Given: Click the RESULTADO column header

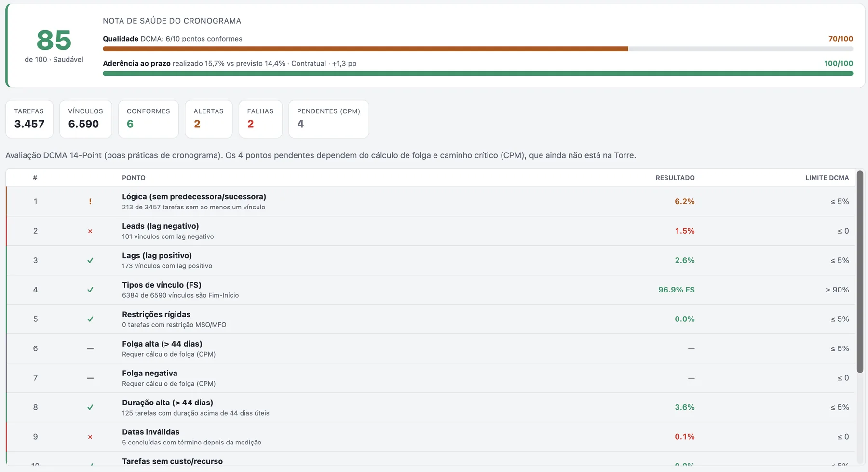Looking at the screenshot, I should click(x=675, y=178).
